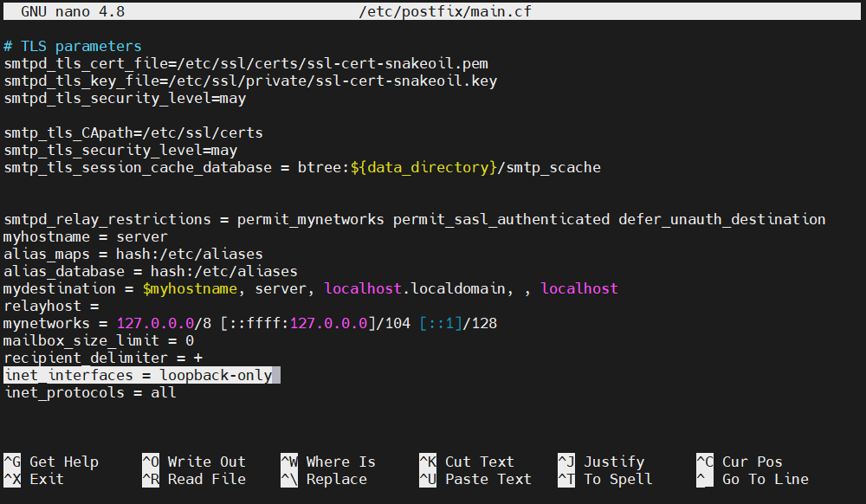866x504 pixels.
Task: Click the last localhost in mydestination line
Action: click(579, 288)
